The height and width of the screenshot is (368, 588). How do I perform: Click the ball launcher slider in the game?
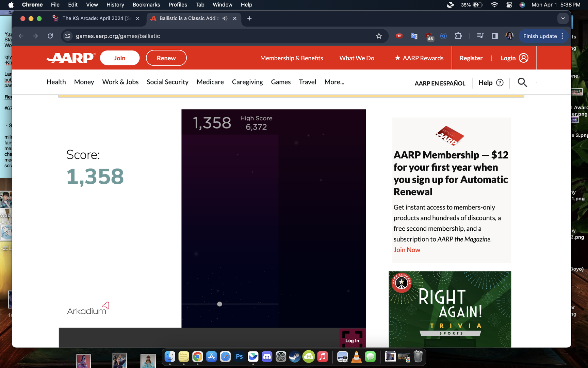[219, 304]
